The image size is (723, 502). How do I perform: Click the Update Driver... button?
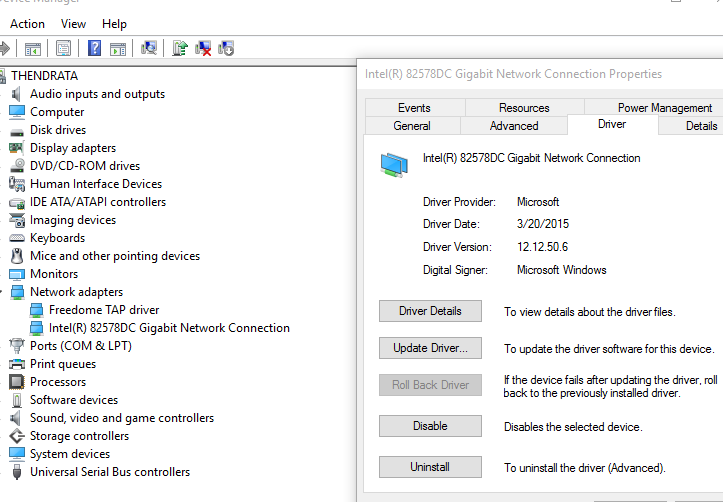click(x=430, y=348)
